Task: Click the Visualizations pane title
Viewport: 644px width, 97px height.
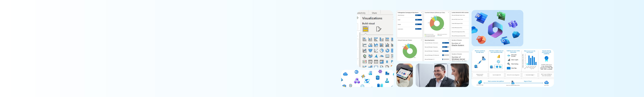Action: click(372, 18)
